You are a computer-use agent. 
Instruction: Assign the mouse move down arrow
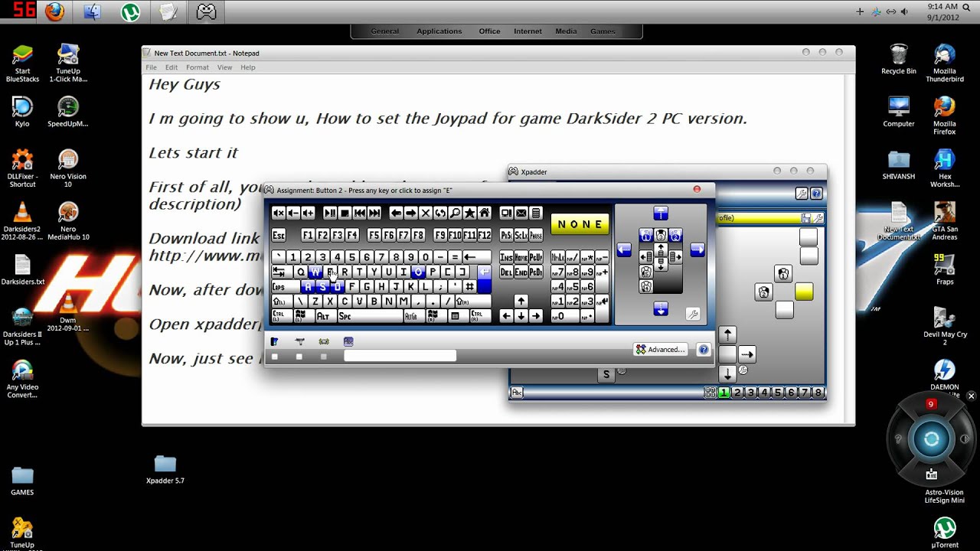661,308
